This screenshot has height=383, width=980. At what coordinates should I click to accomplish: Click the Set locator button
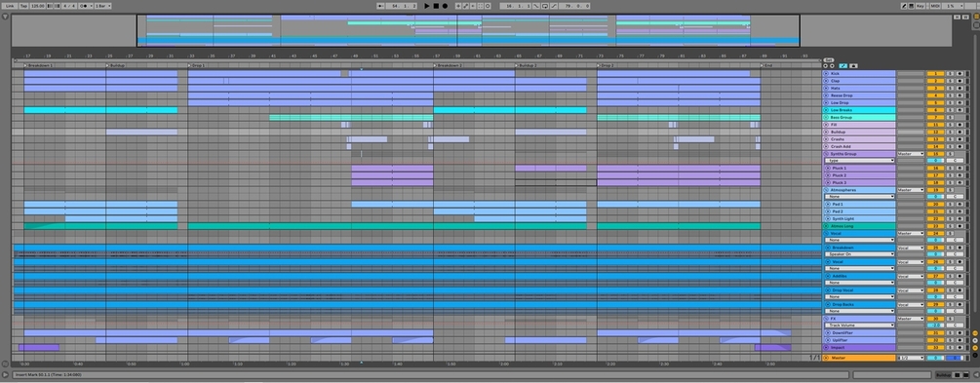point(829,60)
